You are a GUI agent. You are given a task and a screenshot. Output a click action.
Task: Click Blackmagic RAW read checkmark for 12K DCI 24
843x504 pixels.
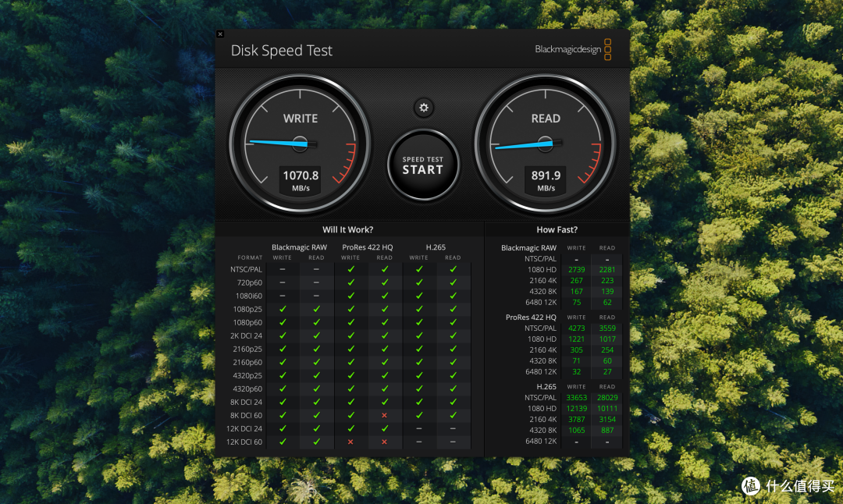tap(316, 429)
